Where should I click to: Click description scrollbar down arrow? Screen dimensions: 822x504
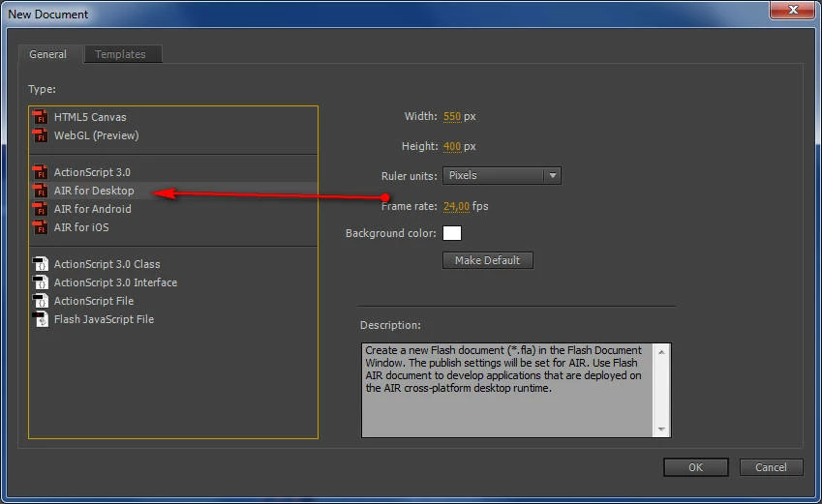(661, 430)
